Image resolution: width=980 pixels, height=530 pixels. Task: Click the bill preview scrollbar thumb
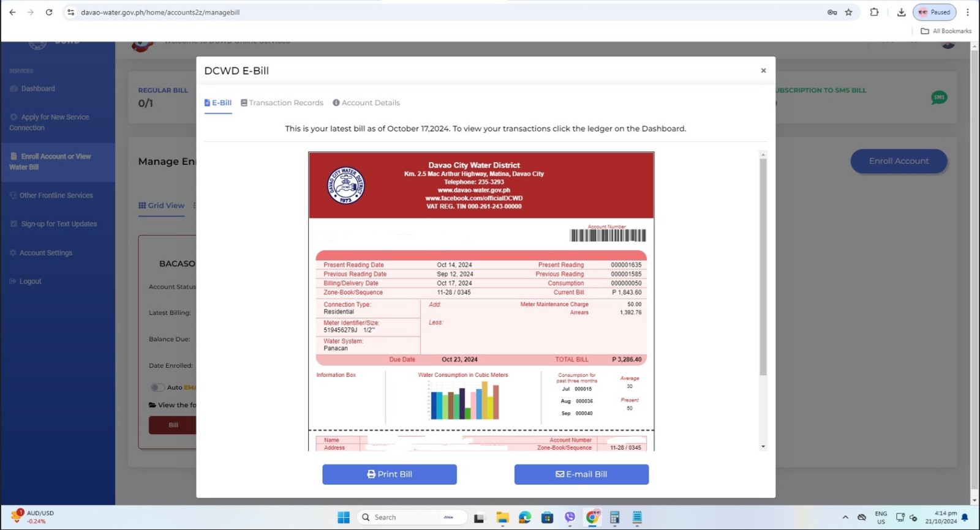point(763,267)
